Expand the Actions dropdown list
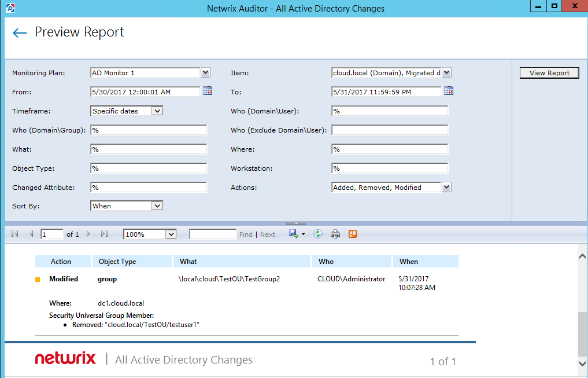 [x=446, y=187]
